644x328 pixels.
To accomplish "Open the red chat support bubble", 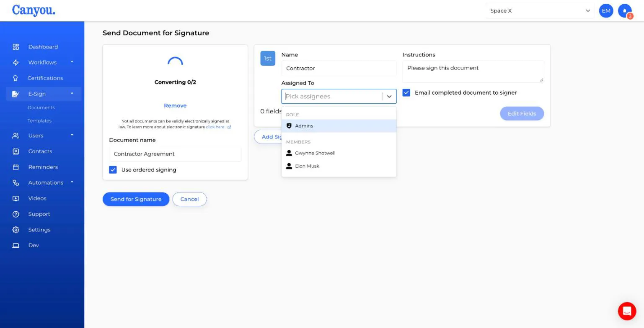I will pyautogui.click(x=627, y=311).
